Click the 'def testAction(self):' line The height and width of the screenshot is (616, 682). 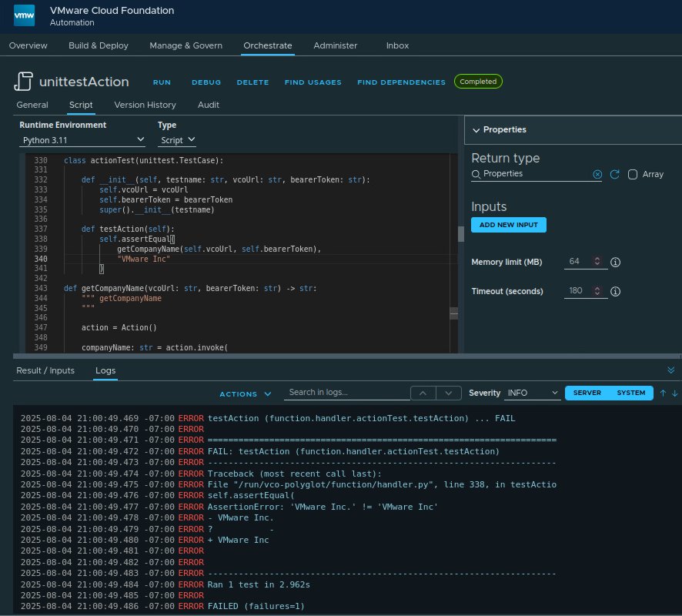[x=128, y=229]
